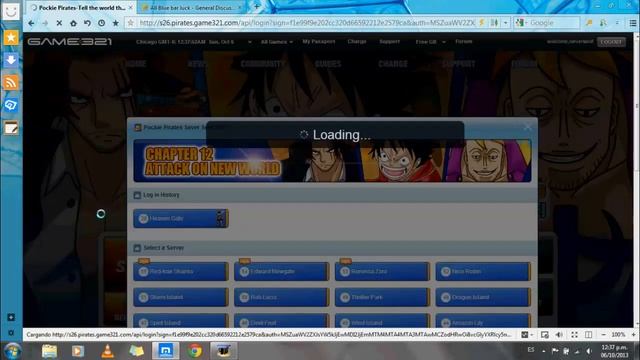Expand the Free Gift dropdown
The image size is (640, 360).
430,42
